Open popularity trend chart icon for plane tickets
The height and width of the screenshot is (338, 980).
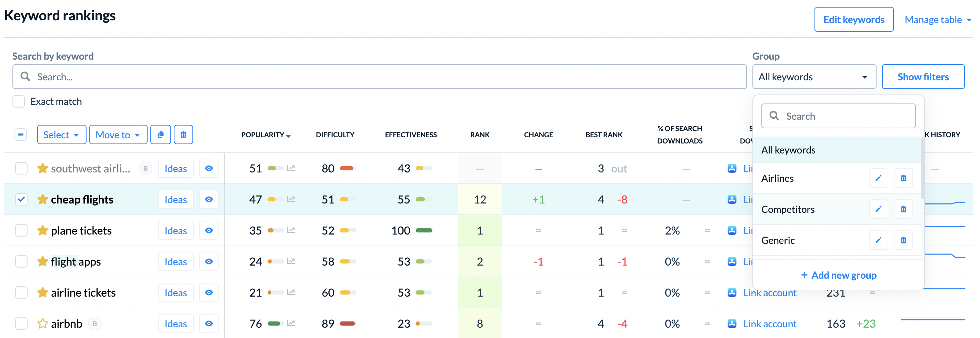tap(291, 230)
